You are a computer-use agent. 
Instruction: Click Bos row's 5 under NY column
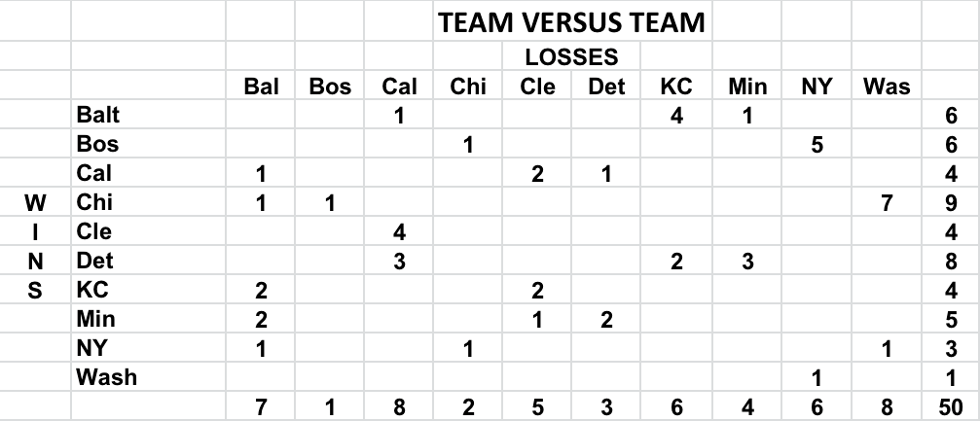click(x=816, y=145)
